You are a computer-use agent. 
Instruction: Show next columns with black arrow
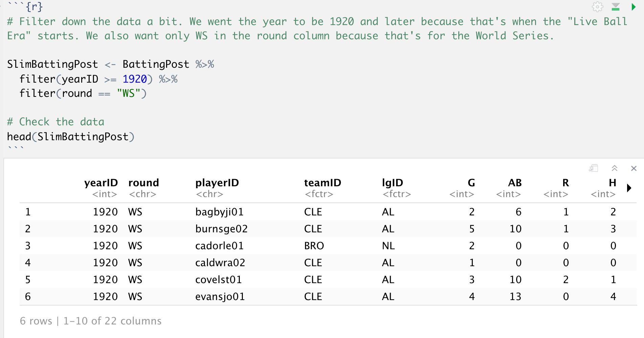pyautogui.click(x=629, y=188)
